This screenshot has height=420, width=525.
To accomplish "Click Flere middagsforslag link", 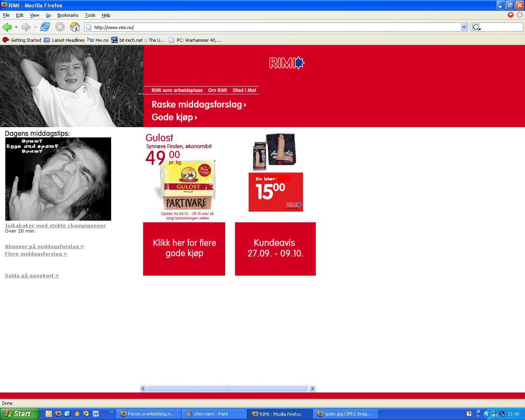I will pos(36,254).
